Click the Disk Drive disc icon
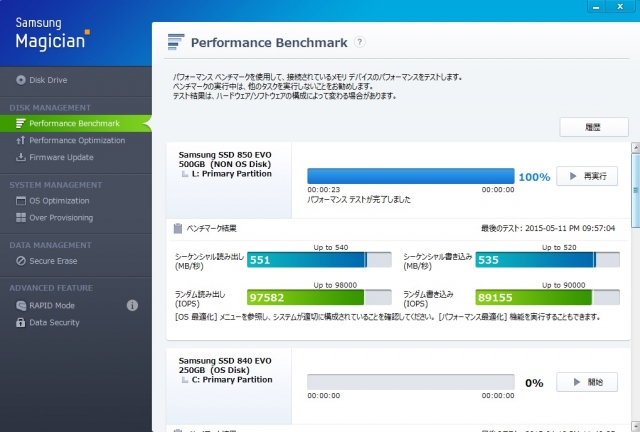This screenshot has height=432, width=640. click(21, 80)
